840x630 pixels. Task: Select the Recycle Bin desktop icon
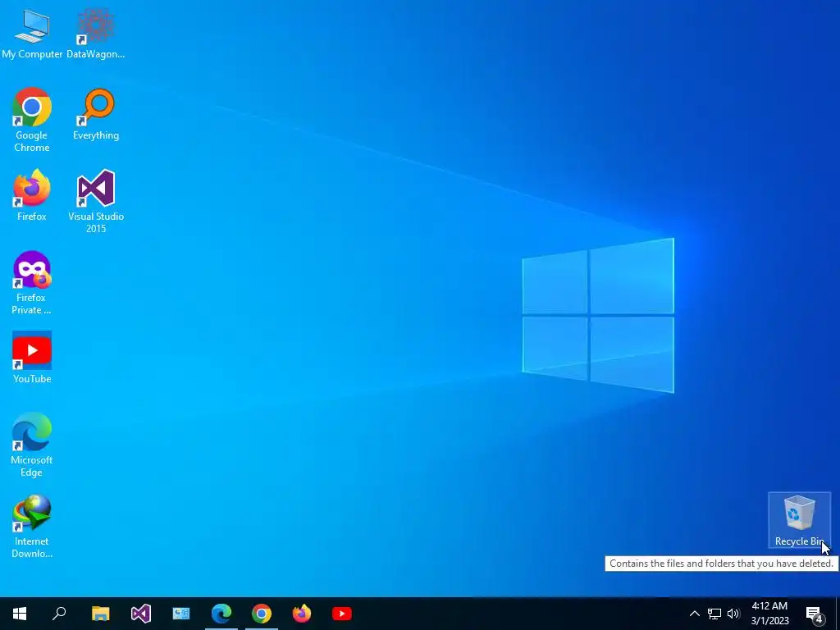[799, 520]
